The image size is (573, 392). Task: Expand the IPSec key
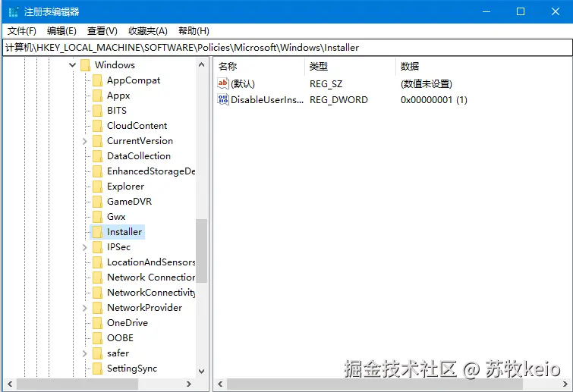(85, 247)
